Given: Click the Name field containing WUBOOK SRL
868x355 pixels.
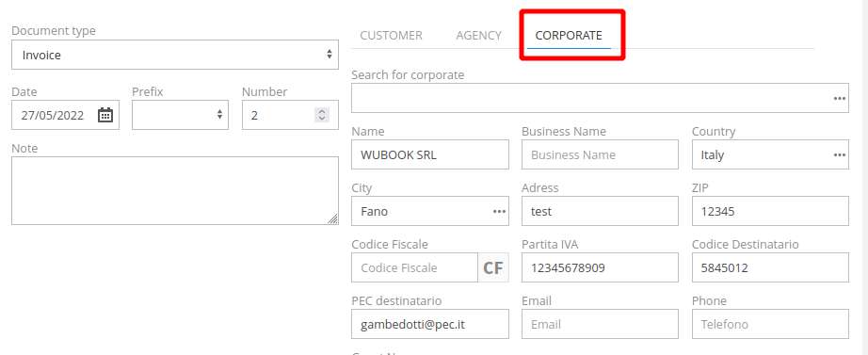Looking at the screenshot, I should tap(430, 154).
